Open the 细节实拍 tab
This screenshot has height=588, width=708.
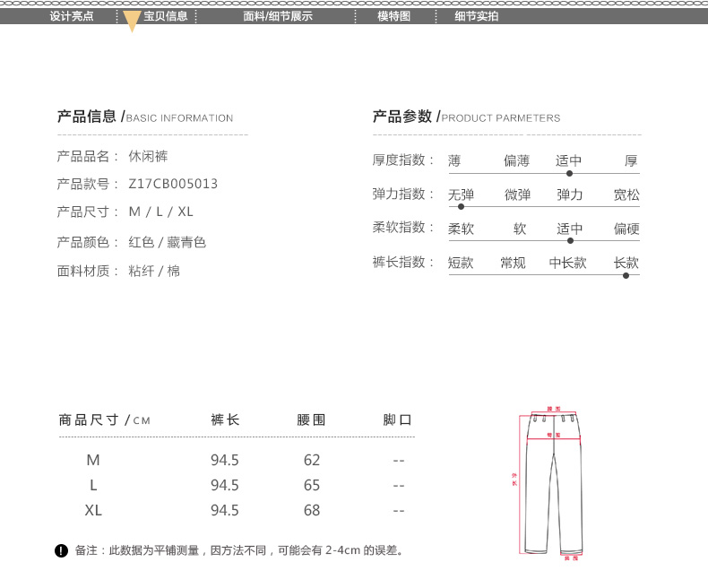[477, 16]
